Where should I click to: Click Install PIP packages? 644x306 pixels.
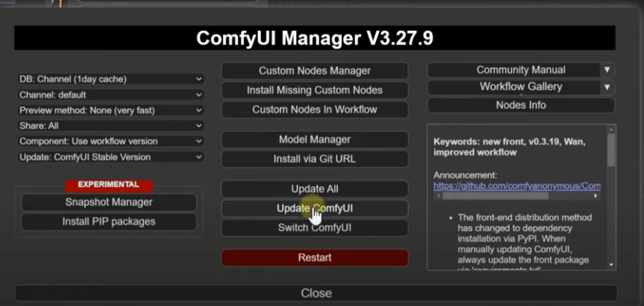(109, 221)
